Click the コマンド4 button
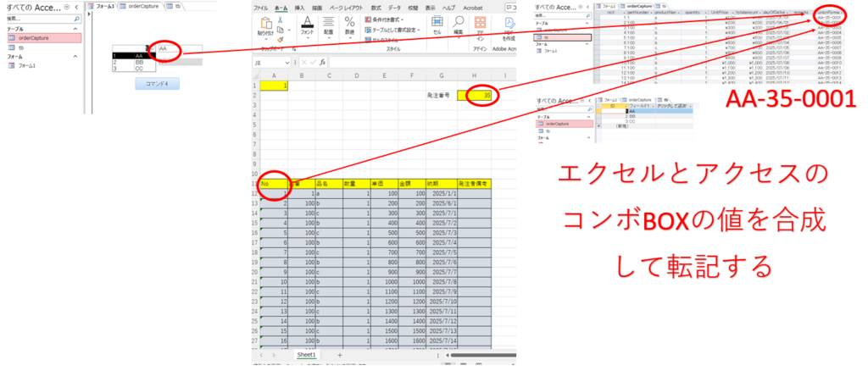Image resolution: width=868 pixels, height=371 pixels. 156,84
